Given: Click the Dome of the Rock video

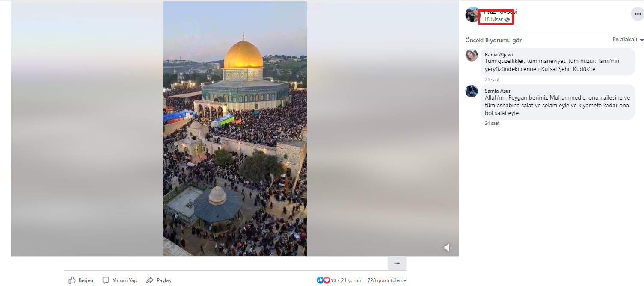Looking at the screenshot, I should (235, 129).
